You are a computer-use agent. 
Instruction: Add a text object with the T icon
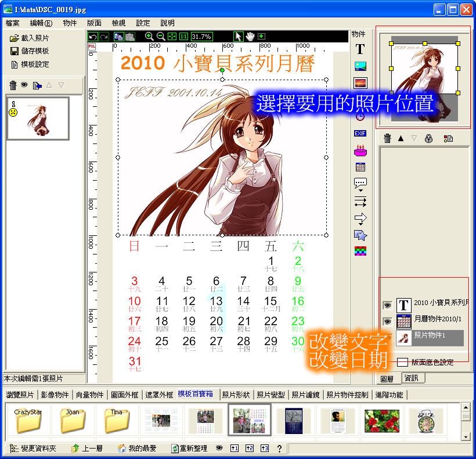click(360, 49)
